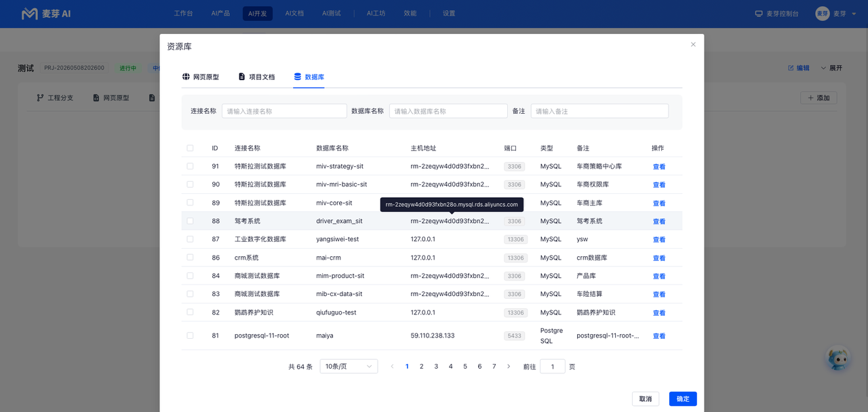This screenshot has width=868, height=412.
Task: Check the row with ID 89
Action: [x=190, y=203]
